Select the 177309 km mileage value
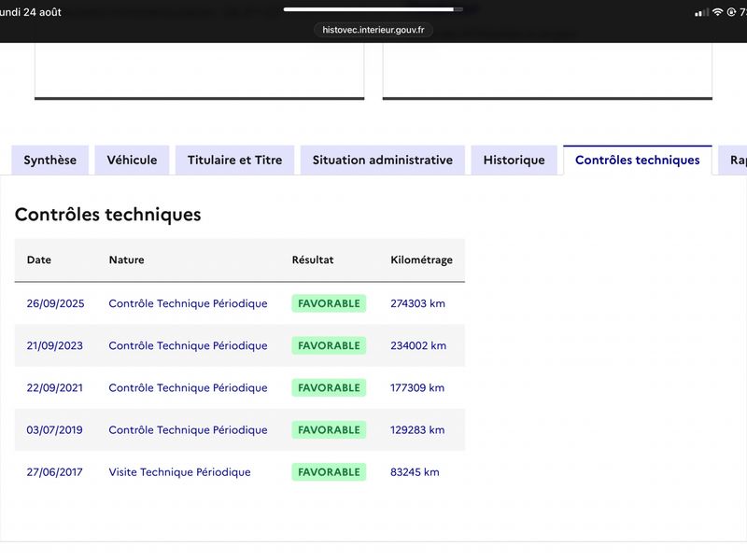 pos(417,387)
